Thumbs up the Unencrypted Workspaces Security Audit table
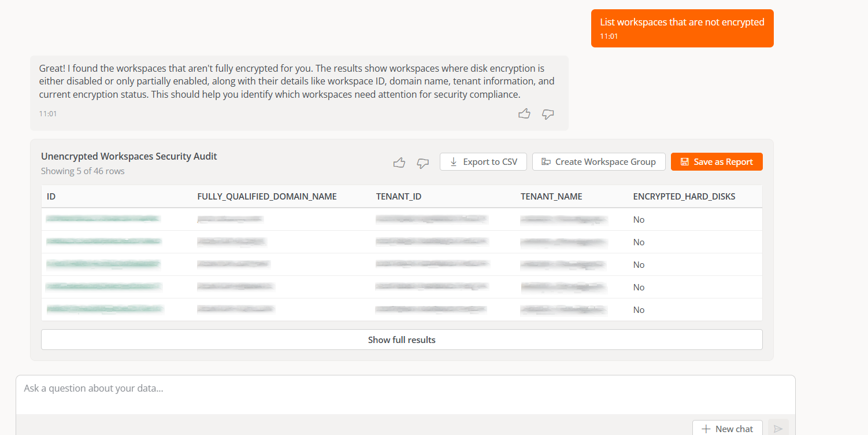Viewport: 868px width, 435px height. point(399,163)
